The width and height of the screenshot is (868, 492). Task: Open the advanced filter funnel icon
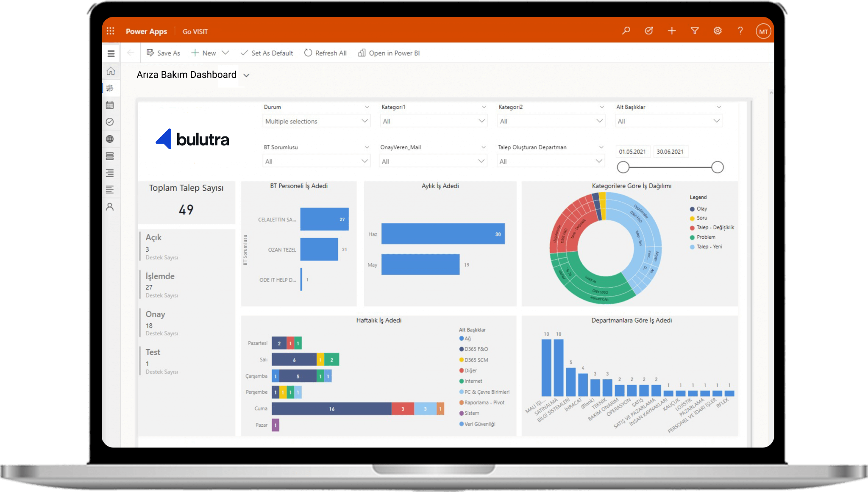(x=695, y=31)
